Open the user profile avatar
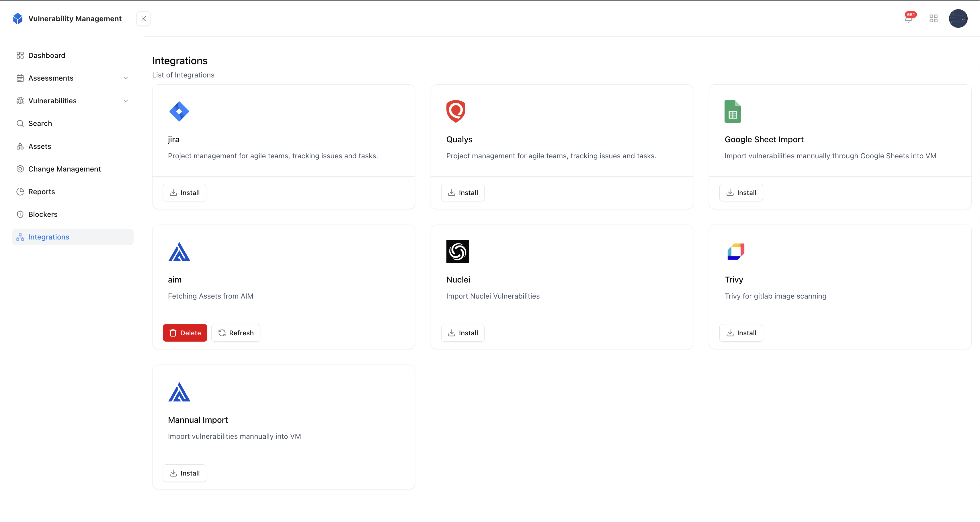 [958, 18]
